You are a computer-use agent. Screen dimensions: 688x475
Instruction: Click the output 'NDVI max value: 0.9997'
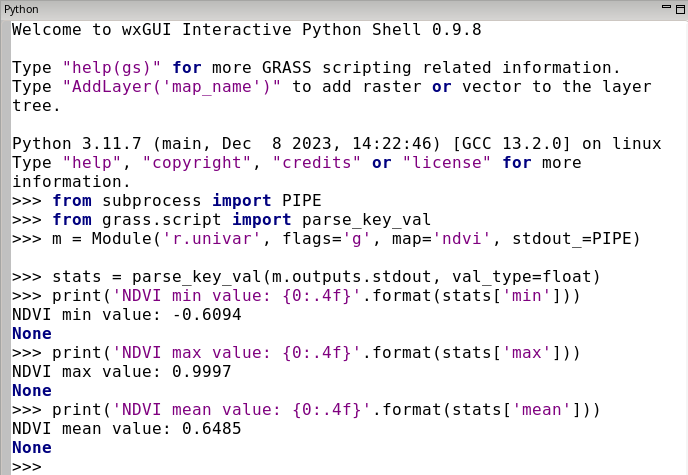(x=122, y=372)
